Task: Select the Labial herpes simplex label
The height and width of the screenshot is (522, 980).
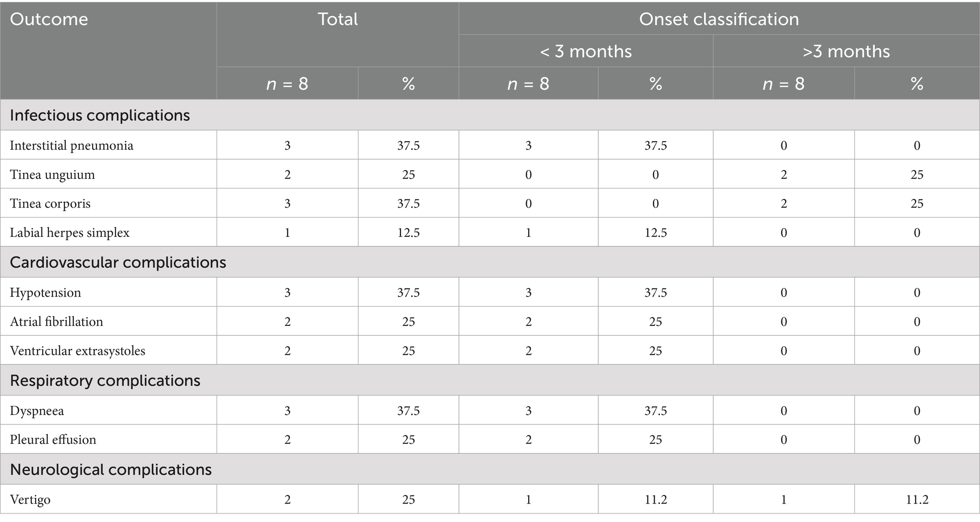Action: click(x=70, y=233)
